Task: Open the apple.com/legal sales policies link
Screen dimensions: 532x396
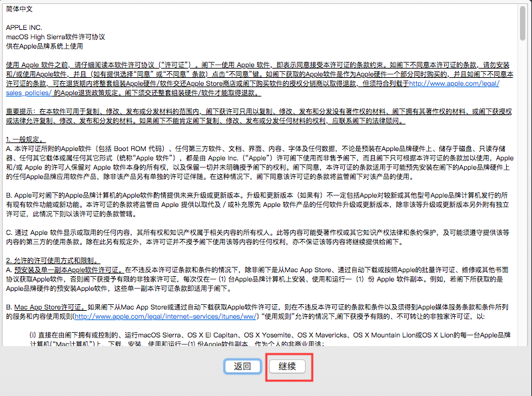Action: click(x=454, y=83)
